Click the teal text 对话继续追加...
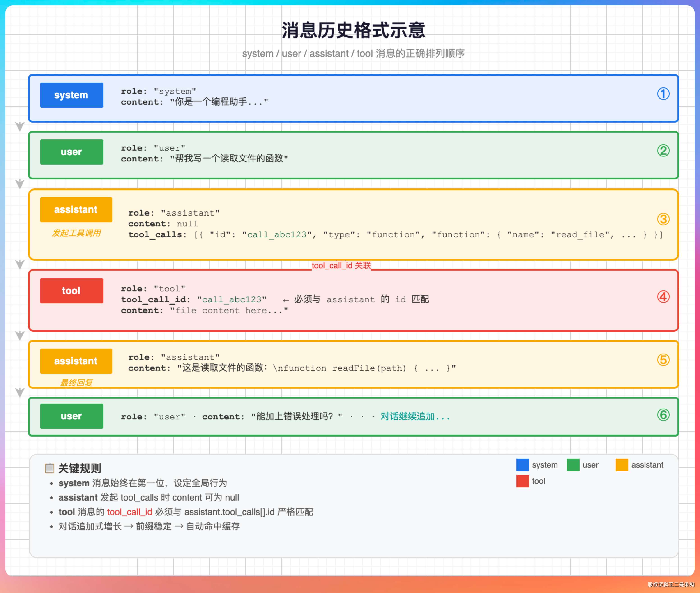This screenshot has width=700, height=593. coord(415,416)
